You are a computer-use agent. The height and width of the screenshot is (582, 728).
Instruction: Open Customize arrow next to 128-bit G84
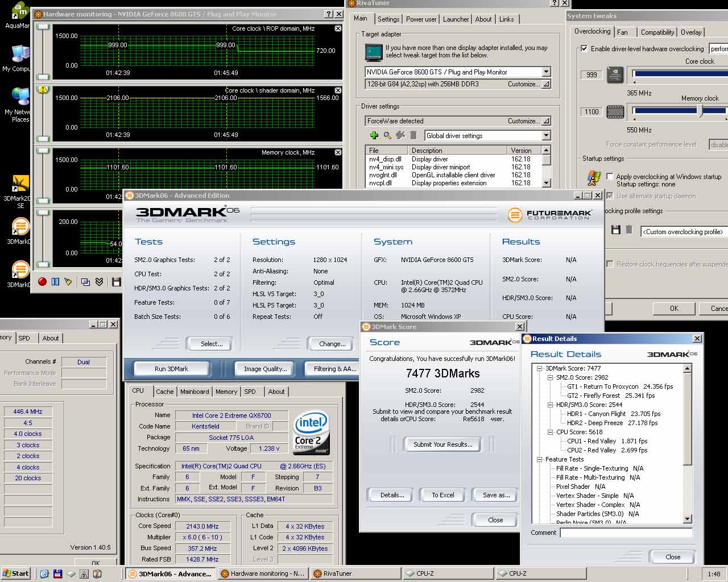coord(546,84)
